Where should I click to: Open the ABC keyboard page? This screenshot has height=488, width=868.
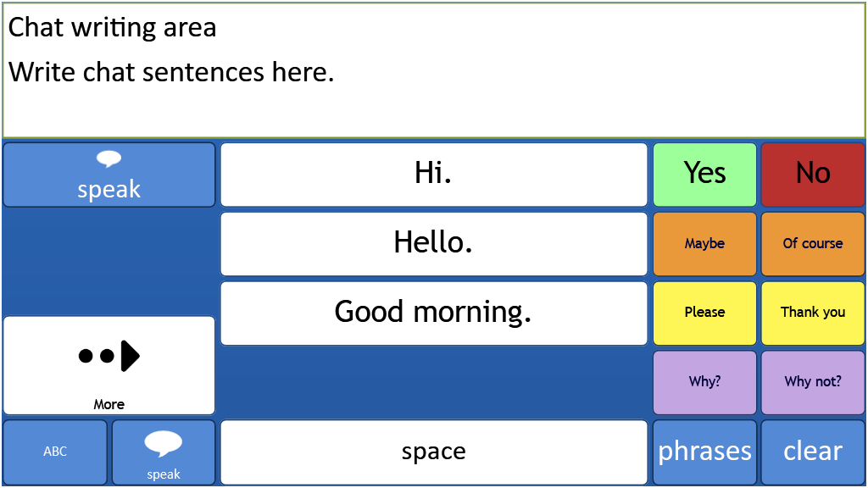click(55, 452)
